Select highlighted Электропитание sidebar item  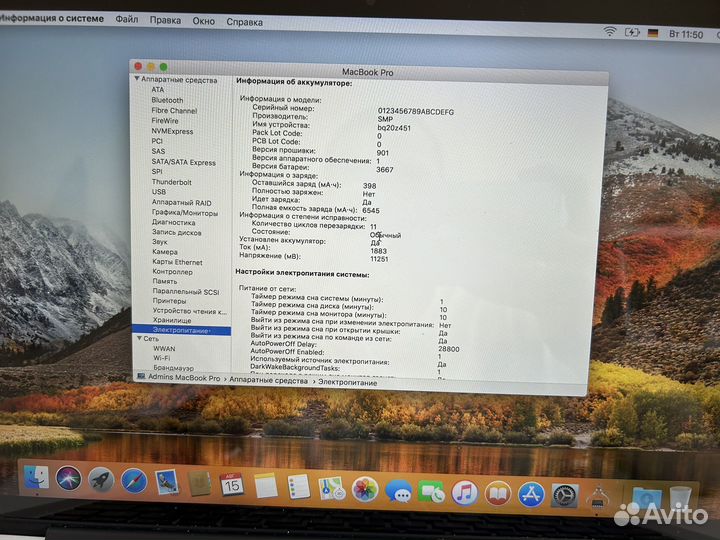(x=181, y=330)
